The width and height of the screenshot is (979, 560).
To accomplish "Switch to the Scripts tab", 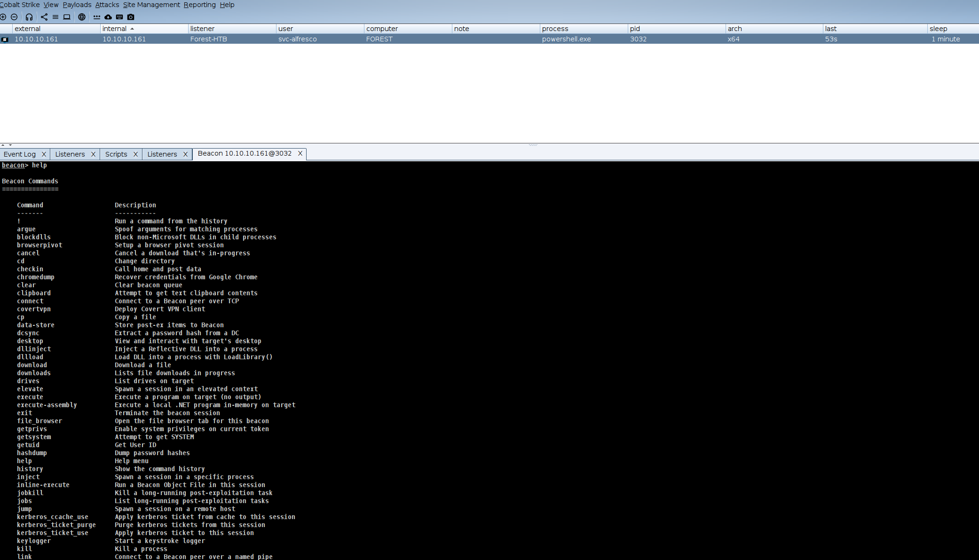I will pyautogui.click(x=116, y=154).
